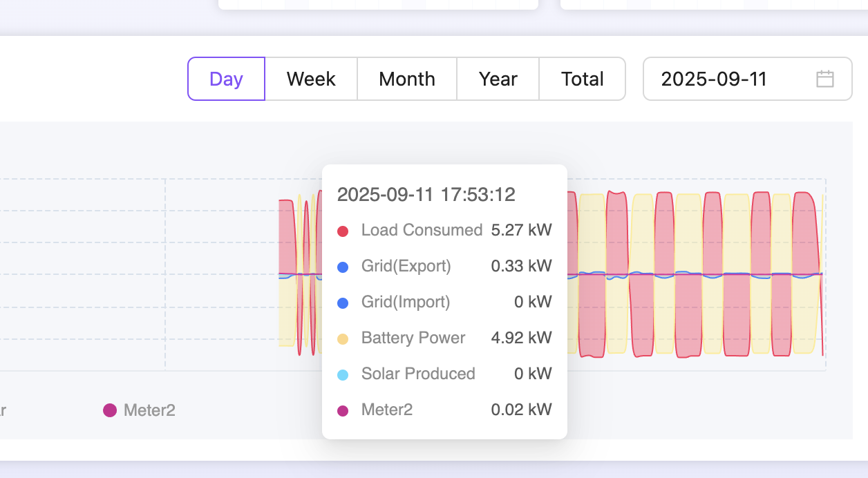Toggle the Meter2 legend series label

pyautogui.click(x=149, y=410)
